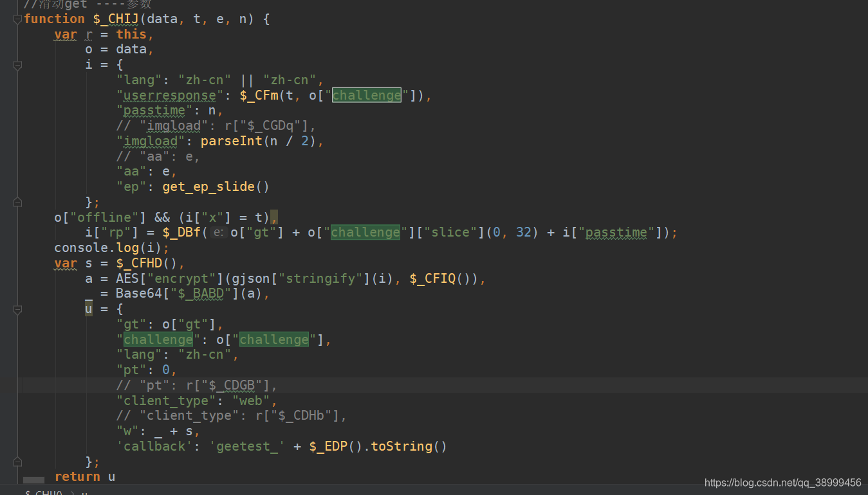Click the highlighted "challenge" on the userresponse line

(x=367, y=96)
